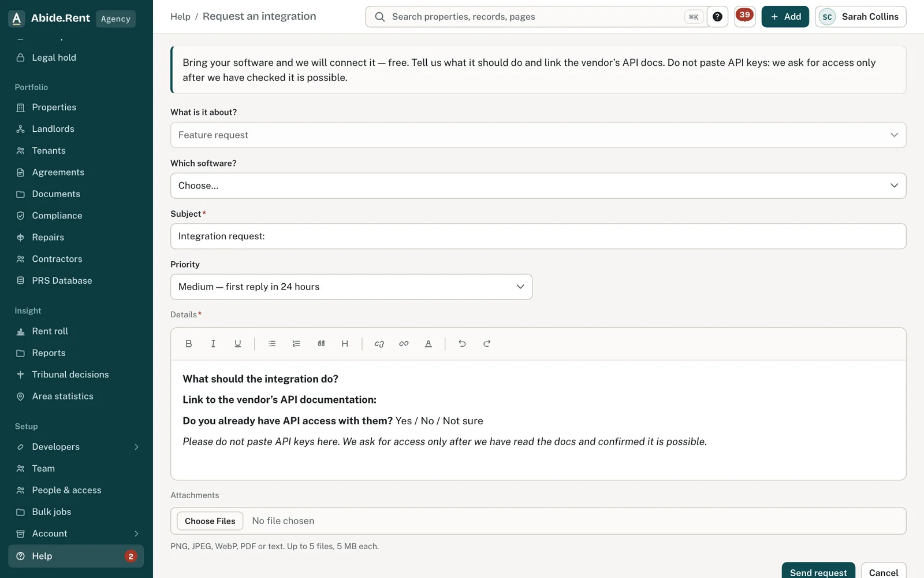Click the search magnifier icon

click(x=380, y=17)
